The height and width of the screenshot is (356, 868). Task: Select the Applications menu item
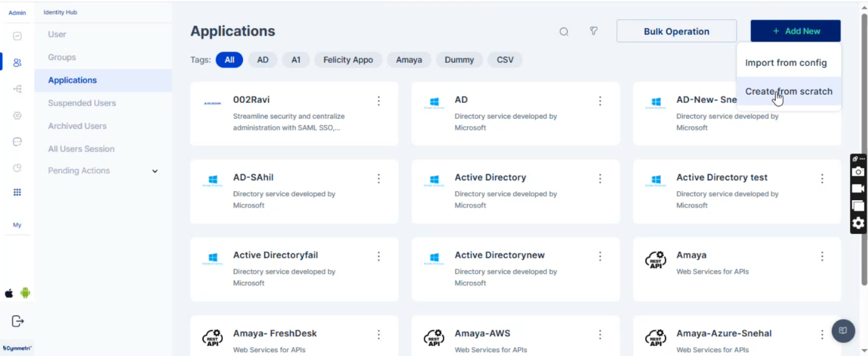[103, 80]
